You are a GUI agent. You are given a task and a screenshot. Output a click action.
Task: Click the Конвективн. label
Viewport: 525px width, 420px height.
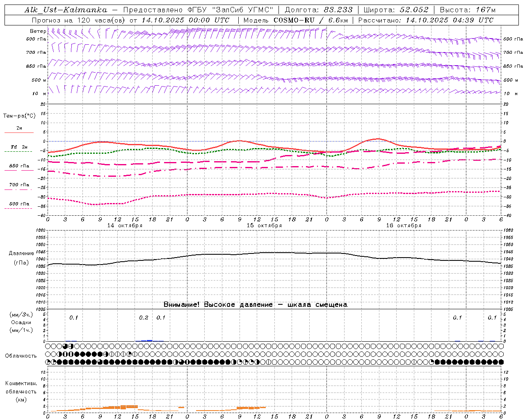pyautogui.click(x=21, y=383)
